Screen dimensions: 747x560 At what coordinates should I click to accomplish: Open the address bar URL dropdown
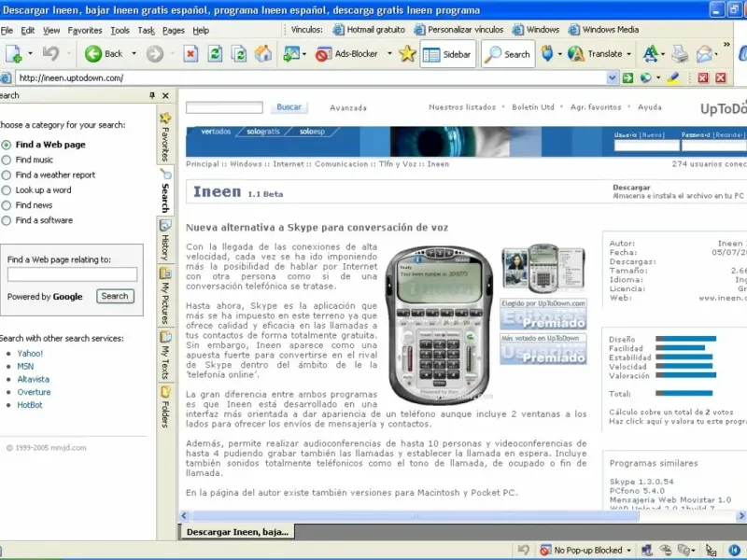612,77
